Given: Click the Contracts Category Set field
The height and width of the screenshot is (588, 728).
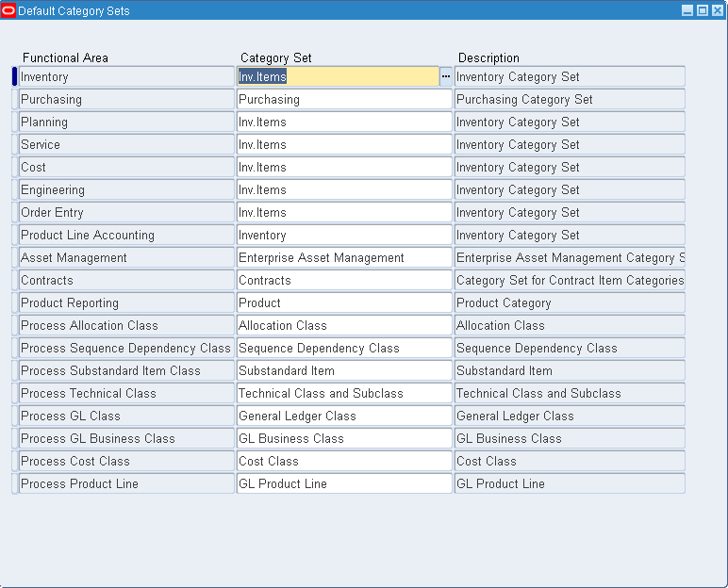Looking at the screenshot, I should click(x=344, y=280).
